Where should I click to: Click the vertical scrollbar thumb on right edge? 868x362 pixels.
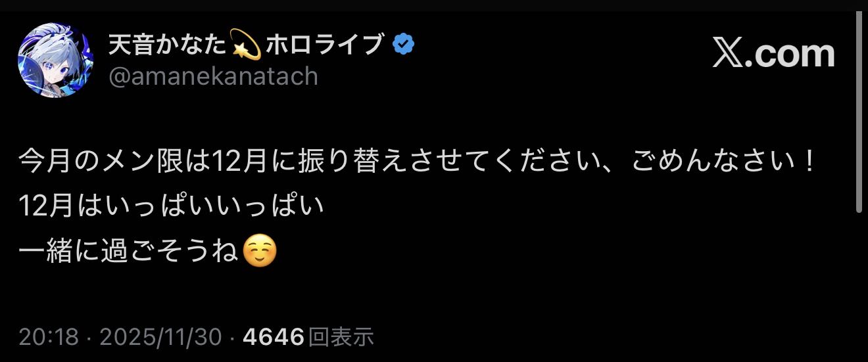[859, 113]
